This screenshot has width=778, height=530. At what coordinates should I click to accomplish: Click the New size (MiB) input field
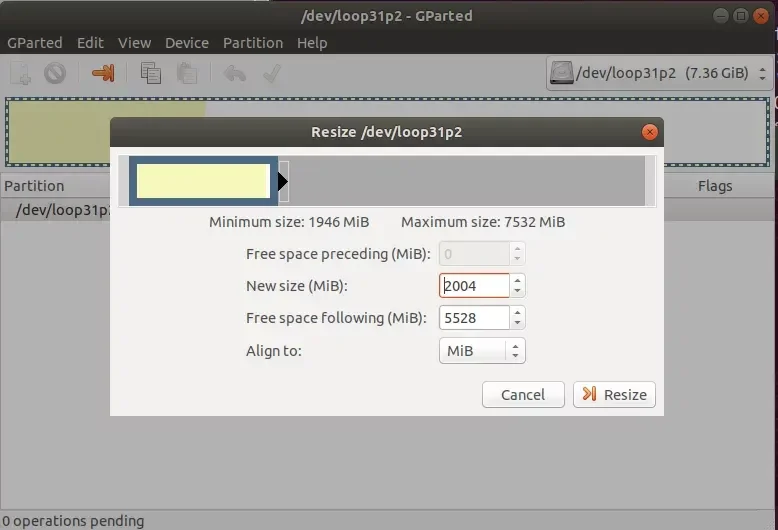coord(474,285)
